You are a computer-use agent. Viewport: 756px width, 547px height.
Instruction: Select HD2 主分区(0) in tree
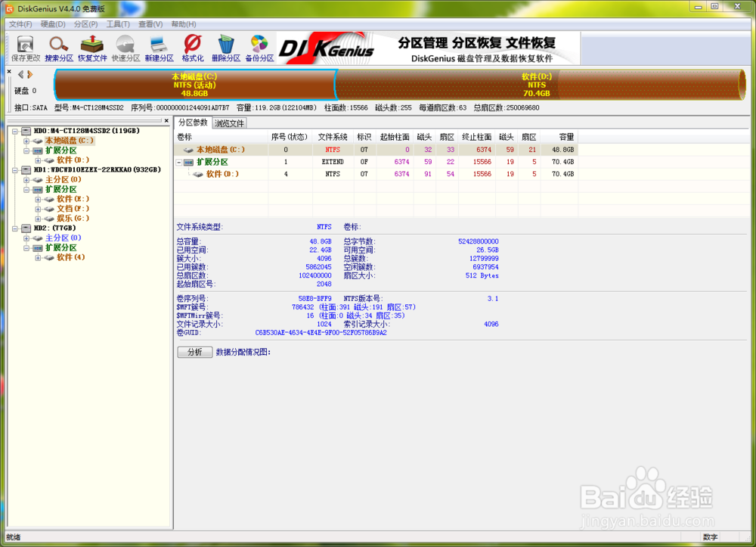point(64,238)
